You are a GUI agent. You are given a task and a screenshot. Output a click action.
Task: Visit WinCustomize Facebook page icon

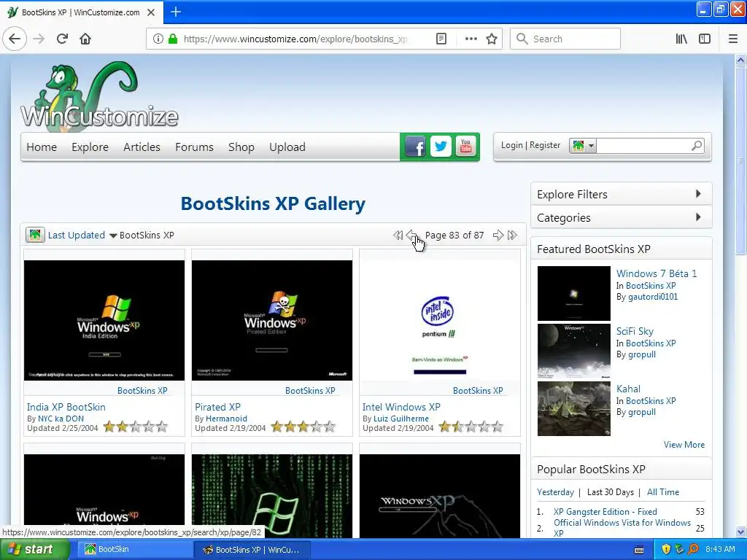415,147
